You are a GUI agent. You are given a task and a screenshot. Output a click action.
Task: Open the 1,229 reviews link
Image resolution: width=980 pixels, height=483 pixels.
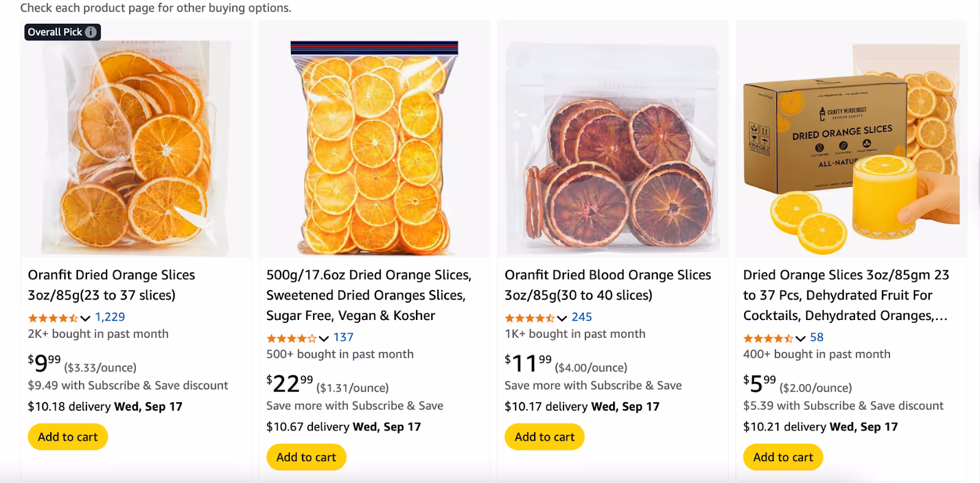pos(110,317)
